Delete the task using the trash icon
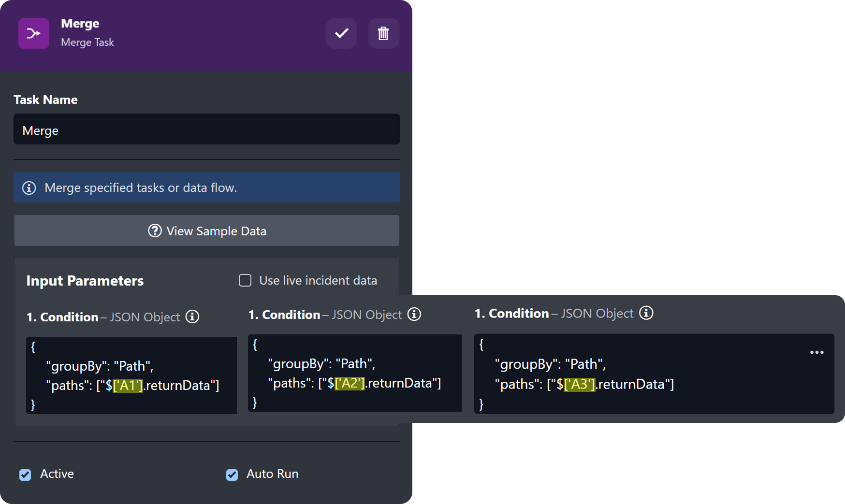This screenshot has width=845, height=504. pyautogui.click(x=383, y=33)
